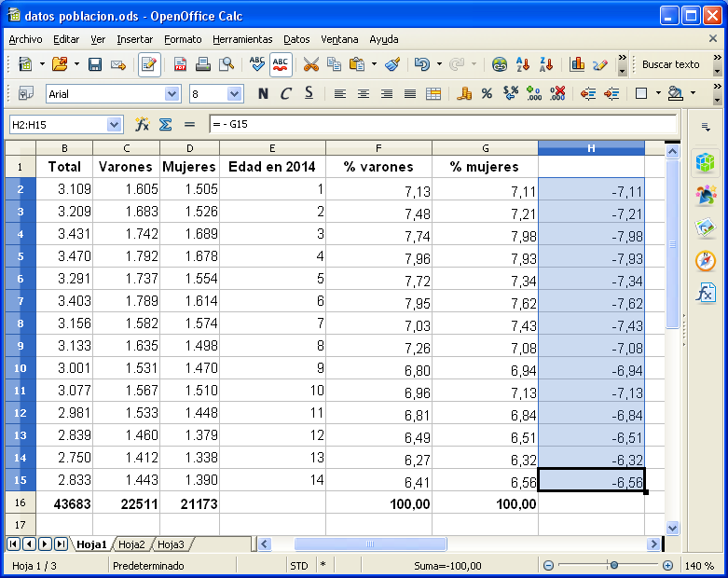728x578 pixels.
Task: Toggle AutoSpellcheck on or off
Action: click(x=281, y=64)
